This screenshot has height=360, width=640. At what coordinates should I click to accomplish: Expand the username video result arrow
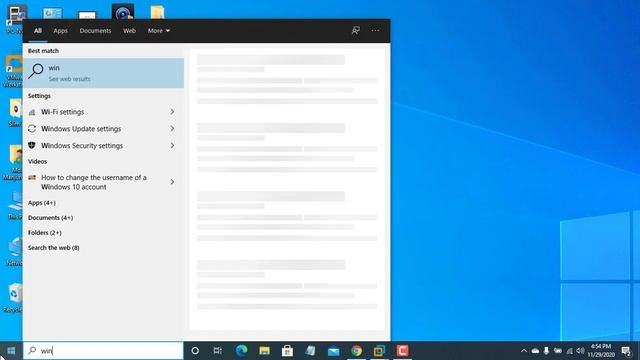[172, 182]
